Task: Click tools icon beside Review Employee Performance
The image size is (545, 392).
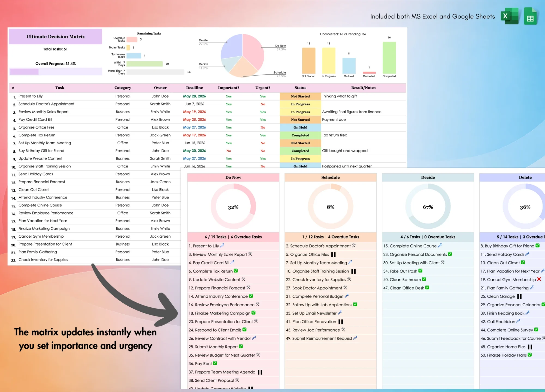Action: (258, 304)
